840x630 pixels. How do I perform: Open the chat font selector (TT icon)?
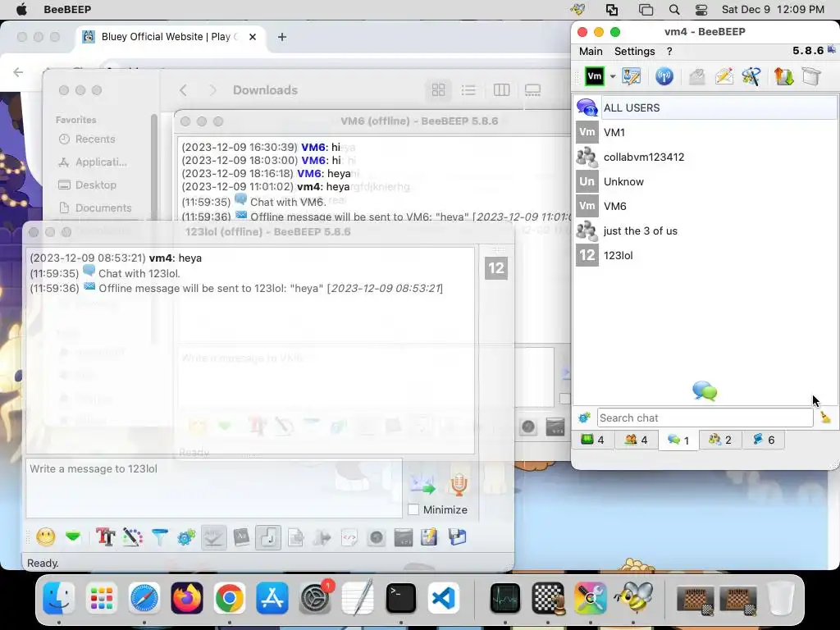pos(106,536)
